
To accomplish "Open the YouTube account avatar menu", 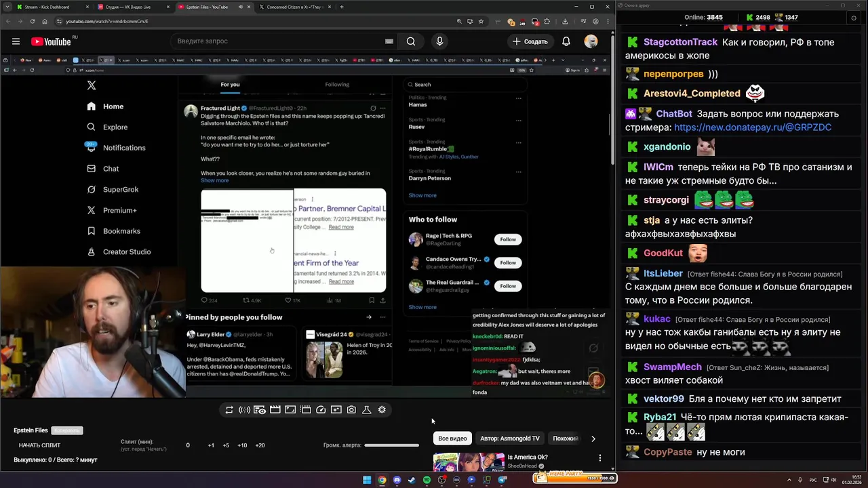I will (591, 41).
